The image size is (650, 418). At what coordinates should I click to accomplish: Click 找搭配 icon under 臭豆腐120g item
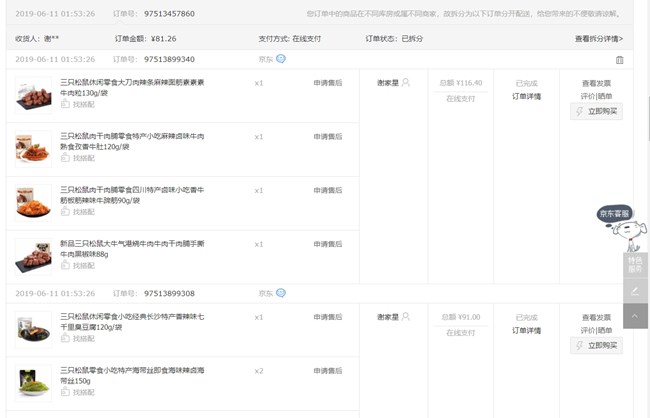tap(65, 338)
